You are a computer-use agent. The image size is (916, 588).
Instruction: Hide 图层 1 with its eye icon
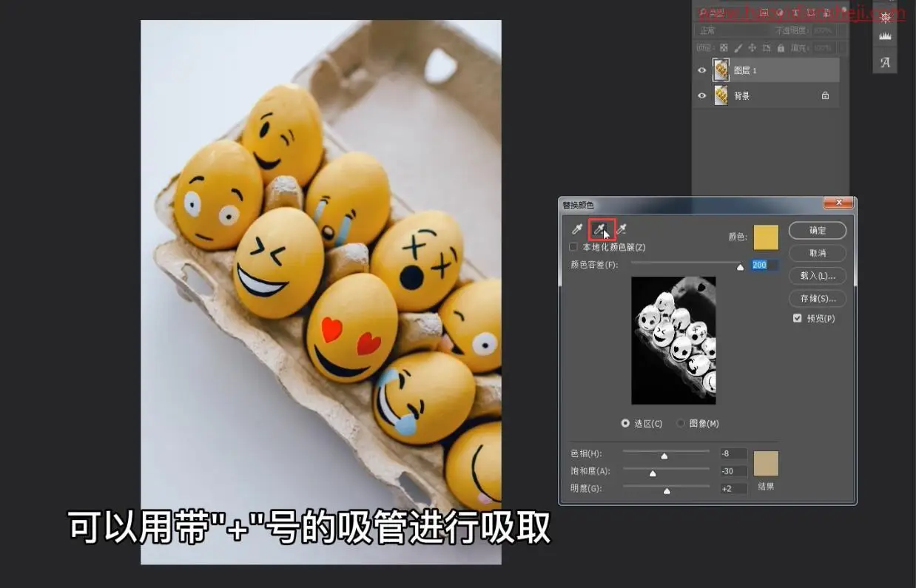point(702,70)
